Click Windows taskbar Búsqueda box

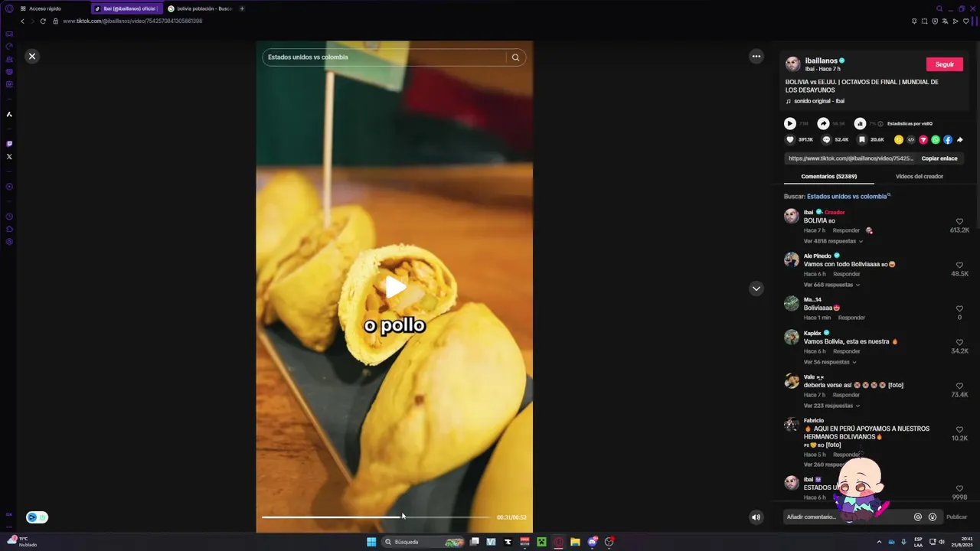(x=423, y=542)
